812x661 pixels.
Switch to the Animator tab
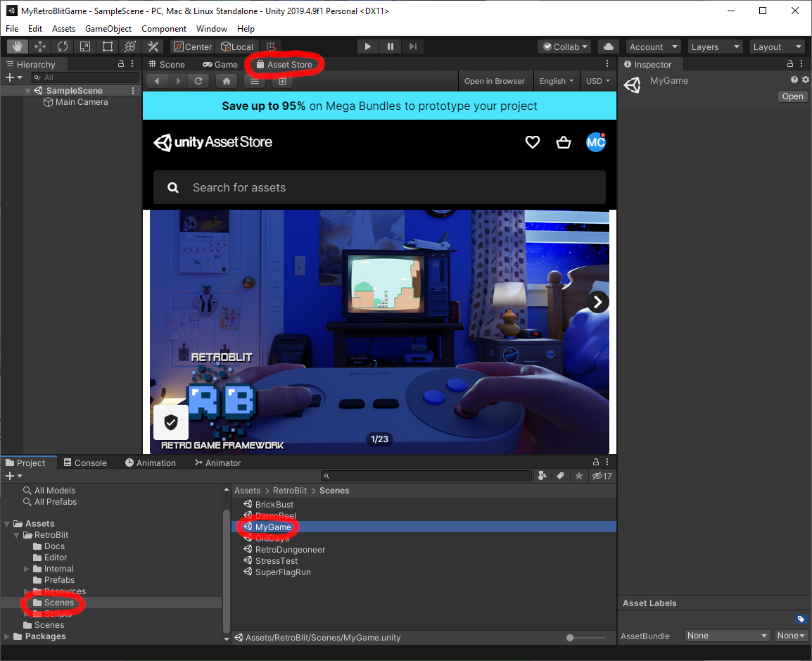[218, 462]
